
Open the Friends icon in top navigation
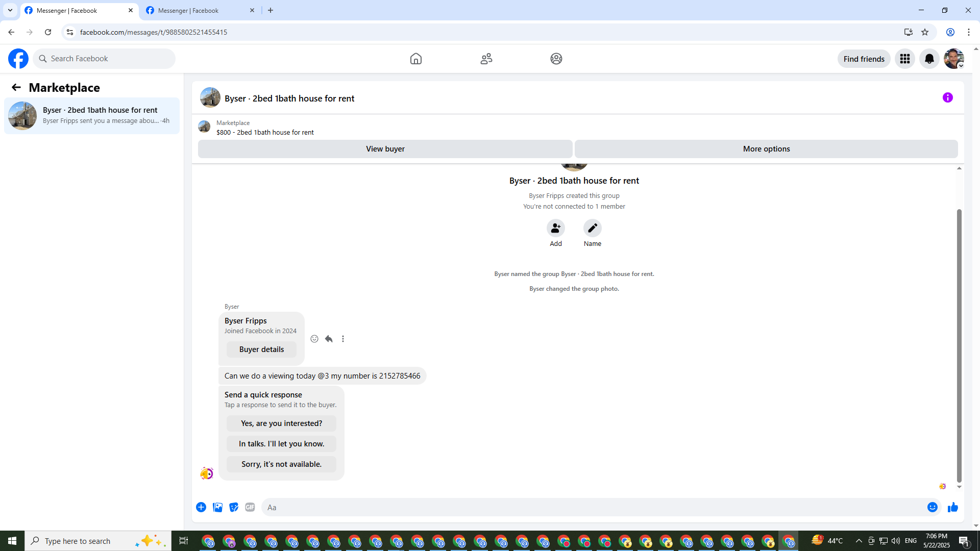click(486, 59)
